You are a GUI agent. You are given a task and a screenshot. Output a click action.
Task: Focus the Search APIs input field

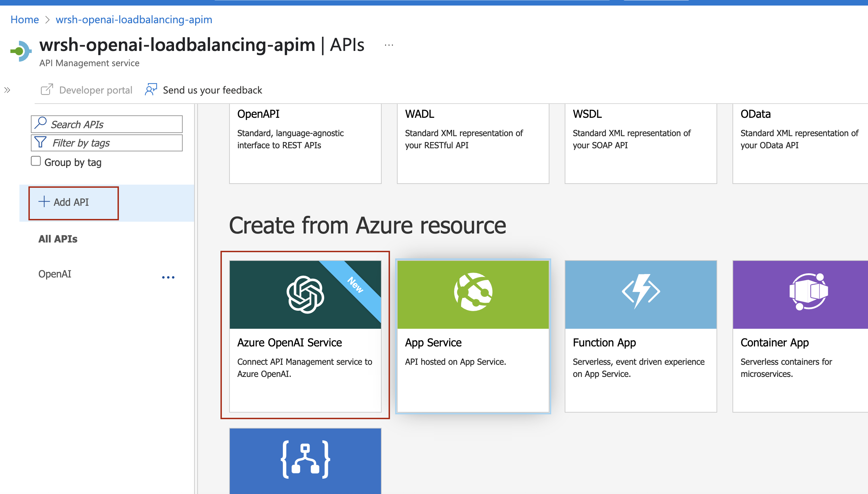coord(107,124)
